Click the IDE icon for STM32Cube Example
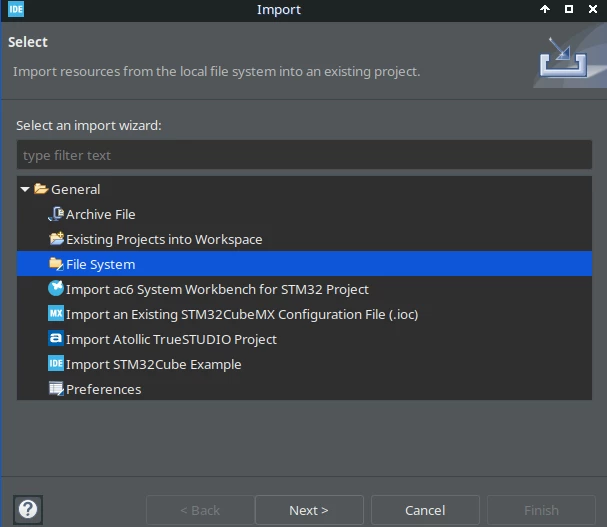 point(56,364)
